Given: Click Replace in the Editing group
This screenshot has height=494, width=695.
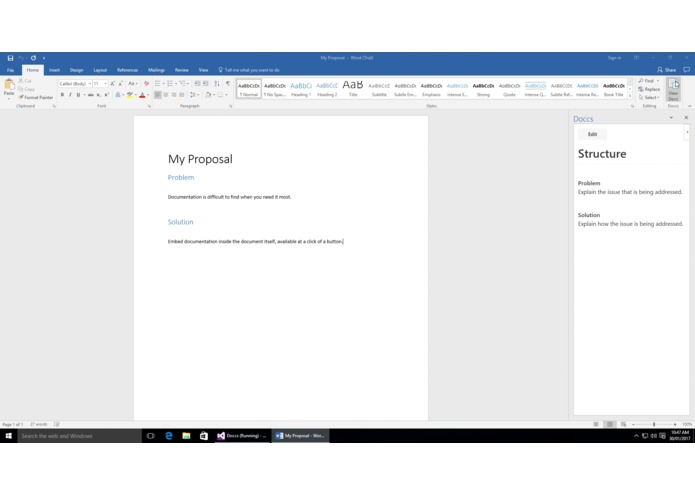Looking at the screenshot, I should point(649,89).
